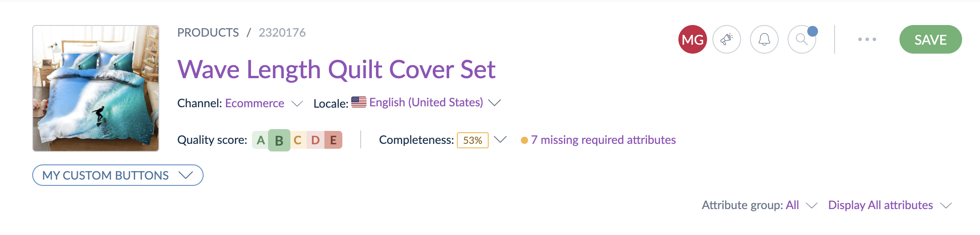Click PRODUCTS breadcrumb link
980x235 pixels.
[208, 33]
